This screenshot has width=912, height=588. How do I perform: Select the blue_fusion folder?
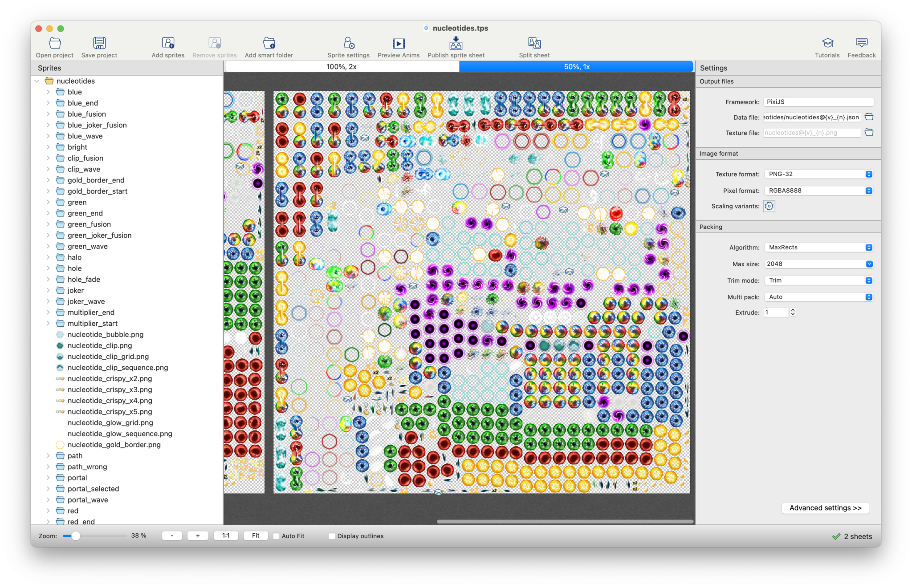coord(87,114)
